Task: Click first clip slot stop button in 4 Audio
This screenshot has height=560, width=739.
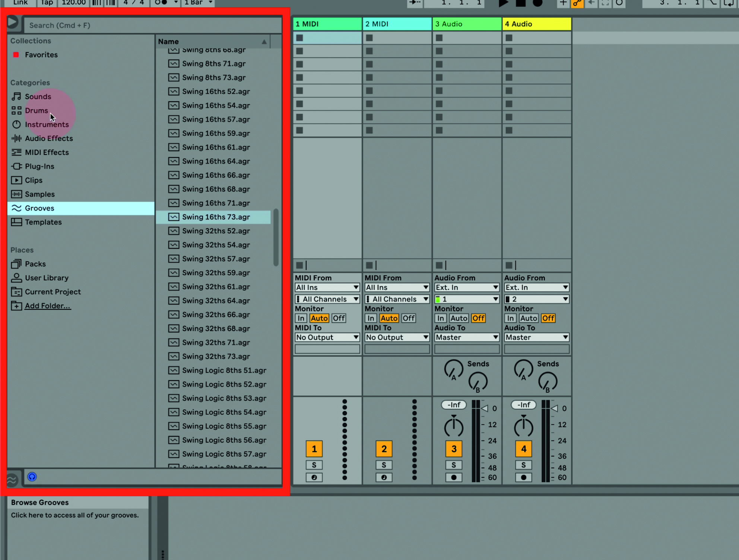Action: click(509, 38)
